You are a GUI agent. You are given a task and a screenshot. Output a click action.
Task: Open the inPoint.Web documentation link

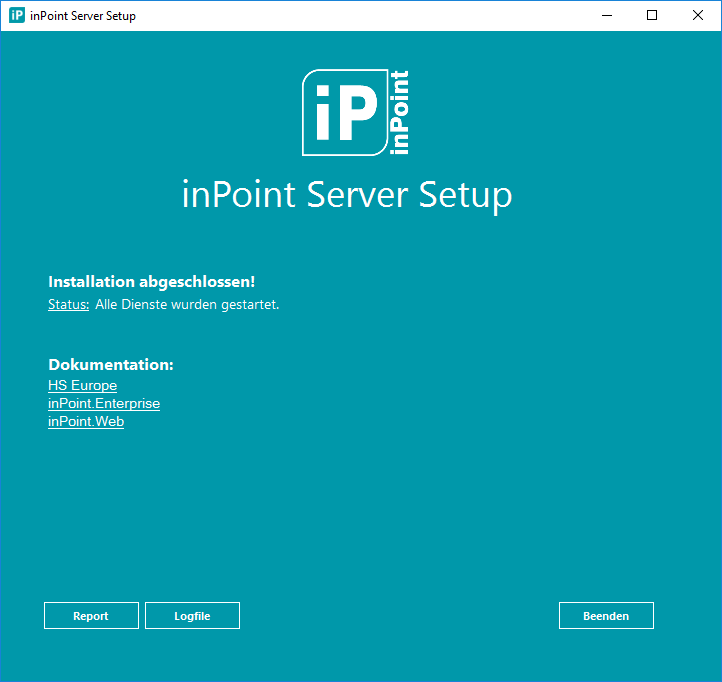(86, 421)
